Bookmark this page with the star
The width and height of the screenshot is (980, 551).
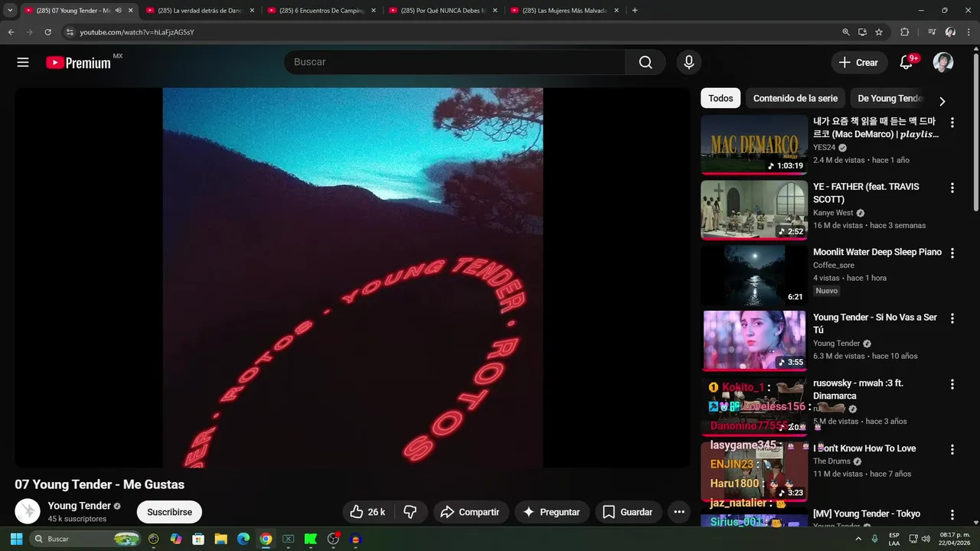[x=879, y=32]
